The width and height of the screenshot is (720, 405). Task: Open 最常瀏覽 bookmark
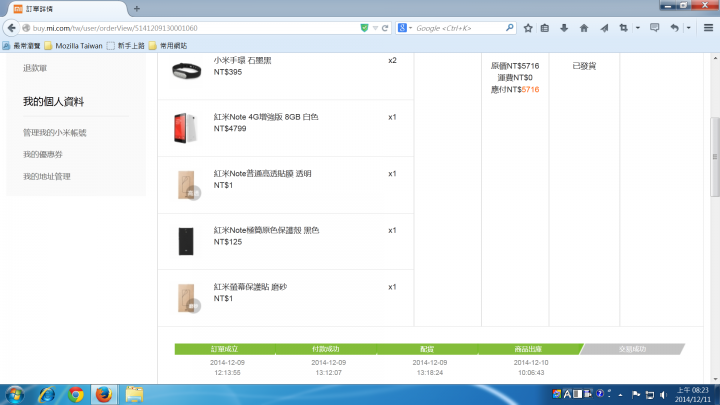pyautogui.click(x=22, y=45)
